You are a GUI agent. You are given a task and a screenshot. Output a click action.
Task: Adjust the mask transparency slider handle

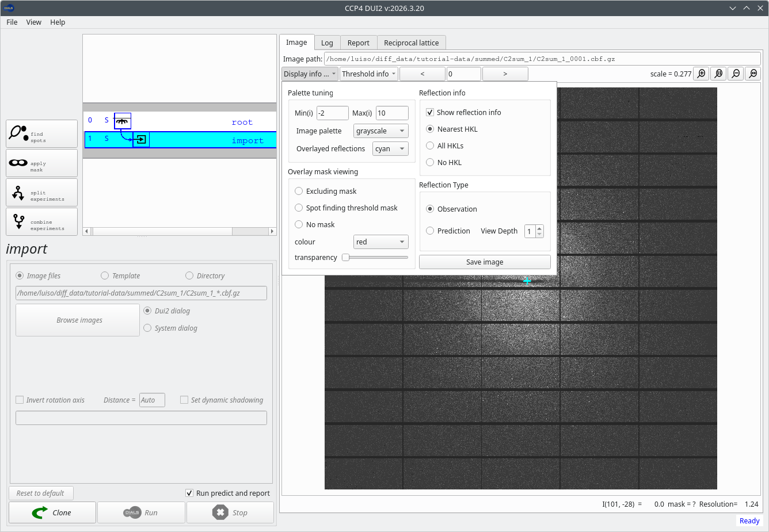tap(346, 257)
